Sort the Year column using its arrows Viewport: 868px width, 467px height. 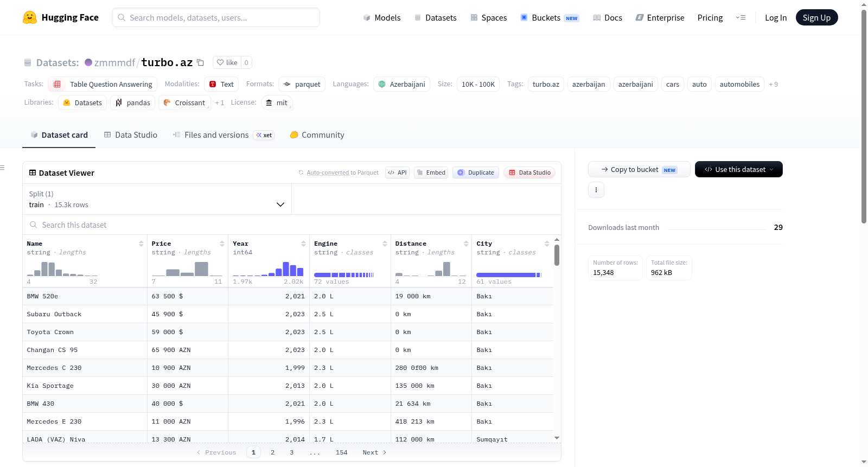click(303, 244)
